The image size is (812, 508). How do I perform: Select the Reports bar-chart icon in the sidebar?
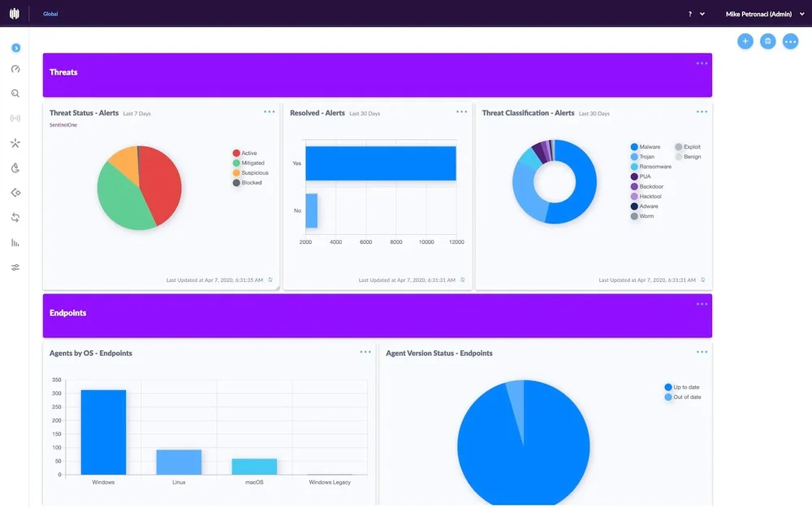[x=15, y=242]
